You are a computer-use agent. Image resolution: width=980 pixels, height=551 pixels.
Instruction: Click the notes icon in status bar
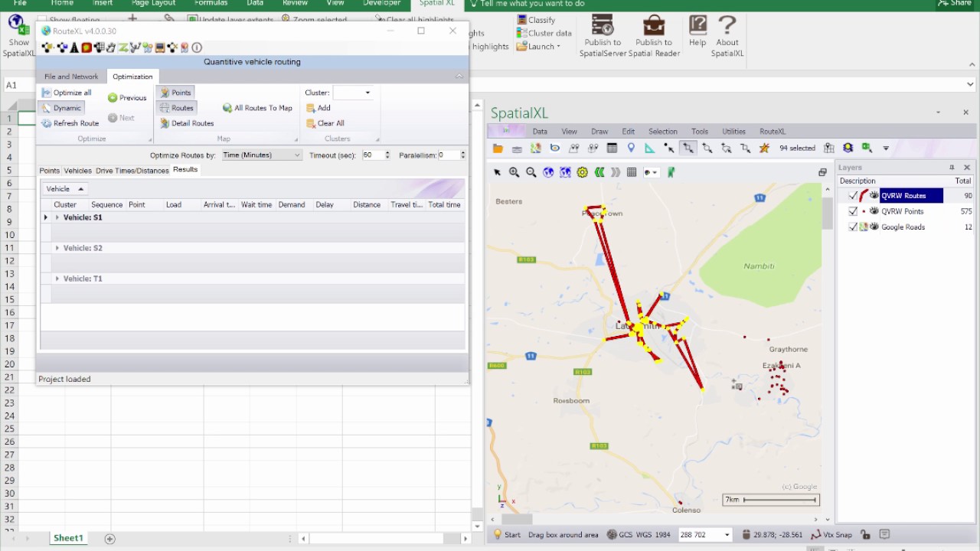(x=885, y=534)
